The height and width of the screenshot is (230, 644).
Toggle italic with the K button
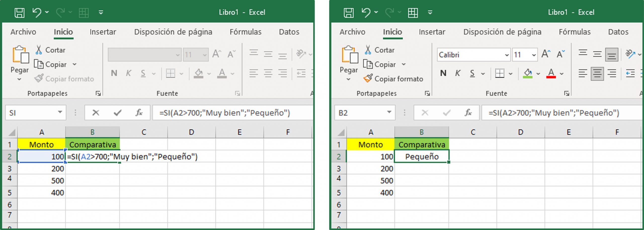457,73
